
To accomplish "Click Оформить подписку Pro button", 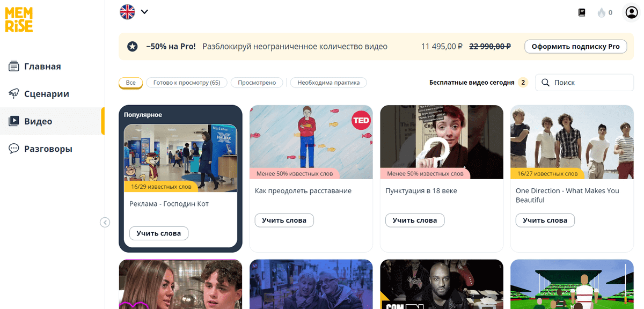I will click(575, 47).
